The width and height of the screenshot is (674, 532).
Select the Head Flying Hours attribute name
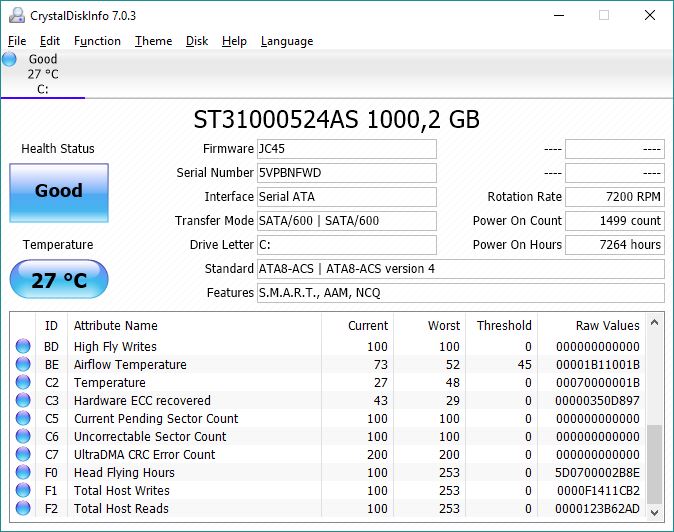[x=124, y=473]
